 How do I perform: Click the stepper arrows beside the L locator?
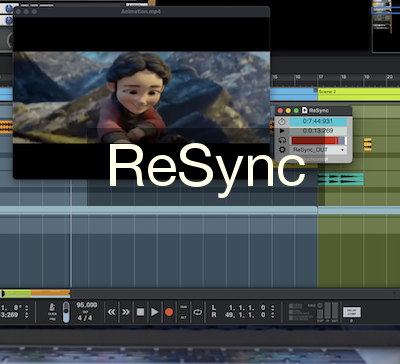pyautogui.click(x=273, y=307)
